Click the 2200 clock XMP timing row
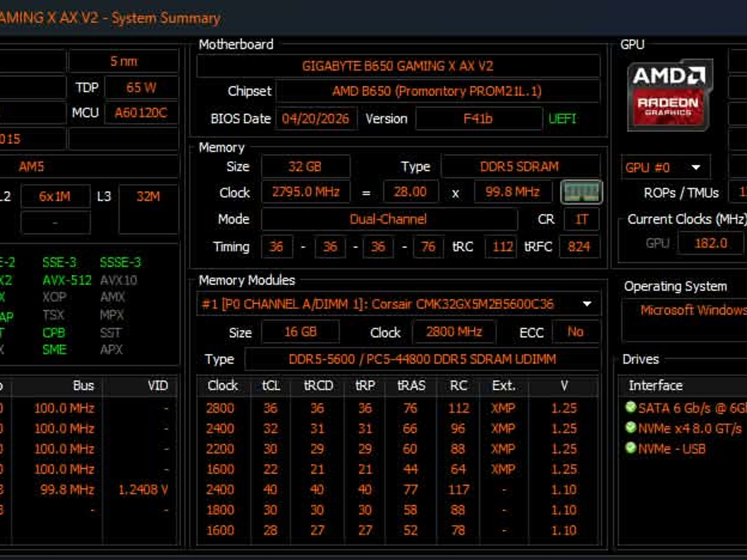The height and width of the screenshot is (560, 747). tap(398, 449)
